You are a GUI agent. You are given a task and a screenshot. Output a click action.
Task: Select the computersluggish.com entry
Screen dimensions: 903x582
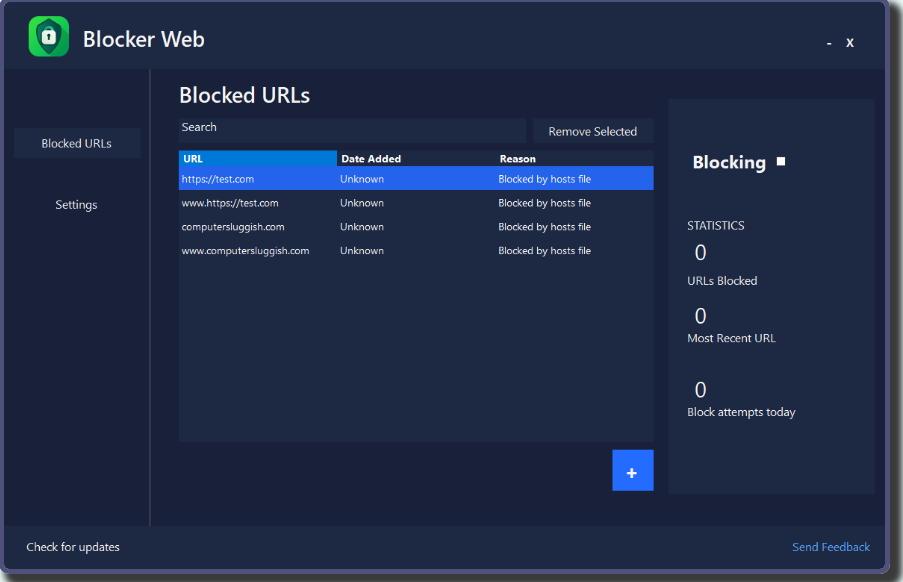click(x=257, y=226)
